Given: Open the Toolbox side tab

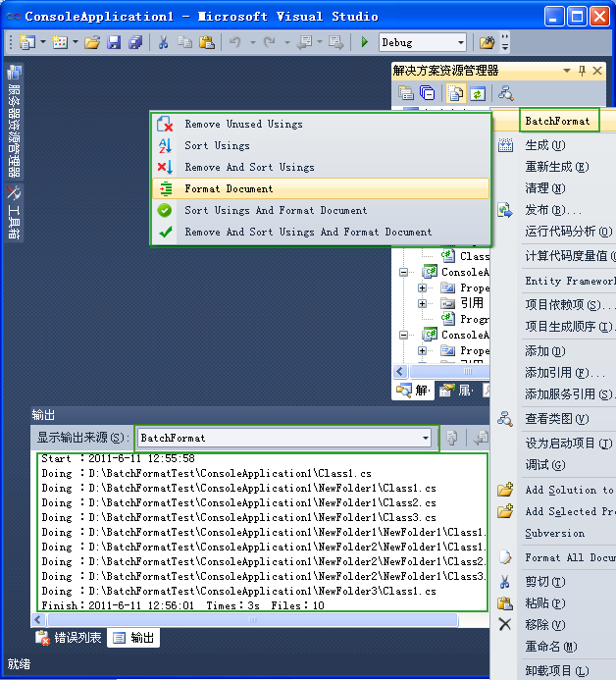Looking at the screenshot, I should pos(14,213).
